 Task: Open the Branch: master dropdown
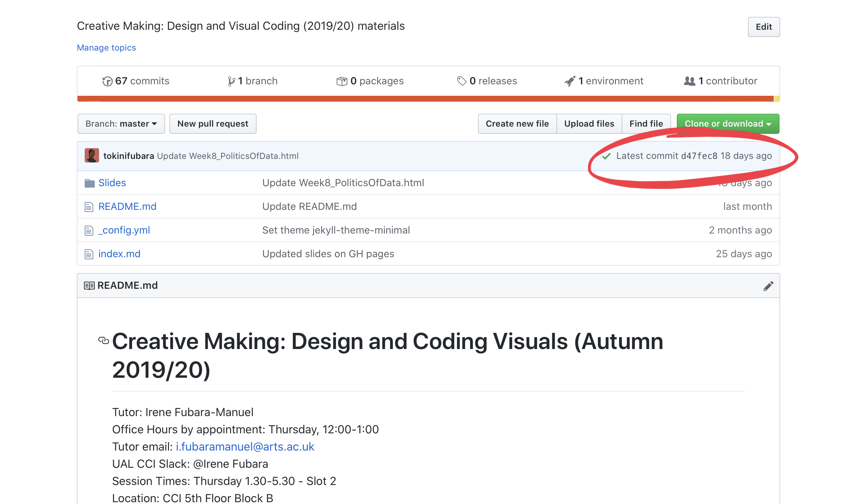coord(121,124)
